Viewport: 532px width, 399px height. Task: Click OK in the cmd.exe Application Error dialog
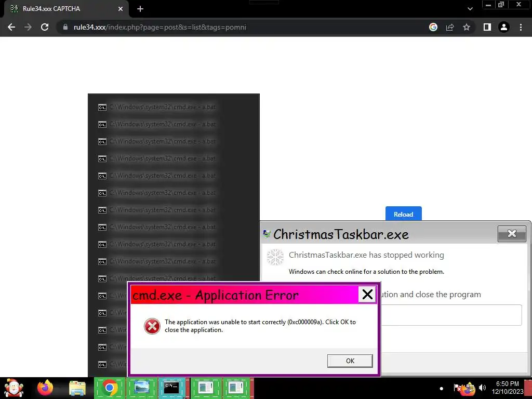point(350,361)
